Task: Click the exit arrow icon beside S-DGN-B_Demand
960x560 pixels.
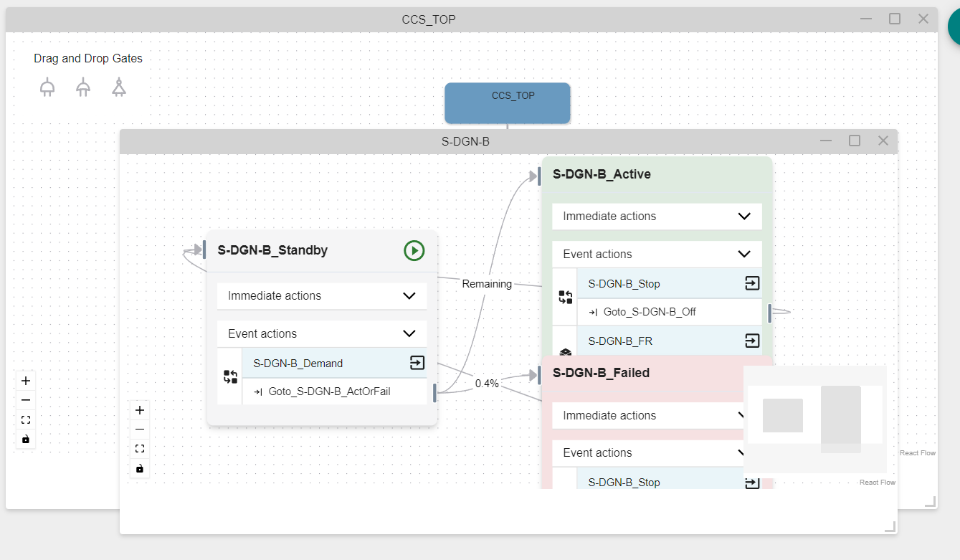Action: pyautogui.click(x=417, y=363)
